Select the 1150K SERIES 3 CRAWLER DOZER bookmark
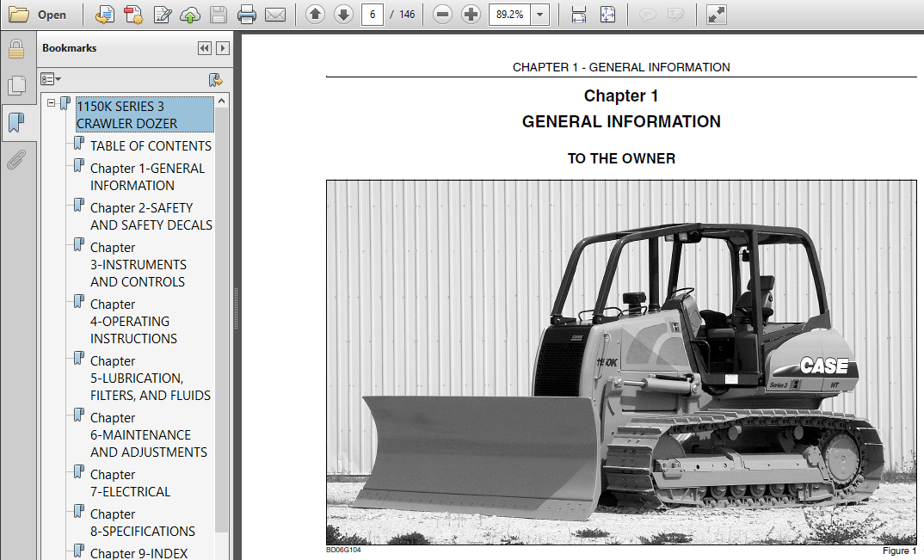This screenshot has height=560, width=924. [x=145, y=115]
